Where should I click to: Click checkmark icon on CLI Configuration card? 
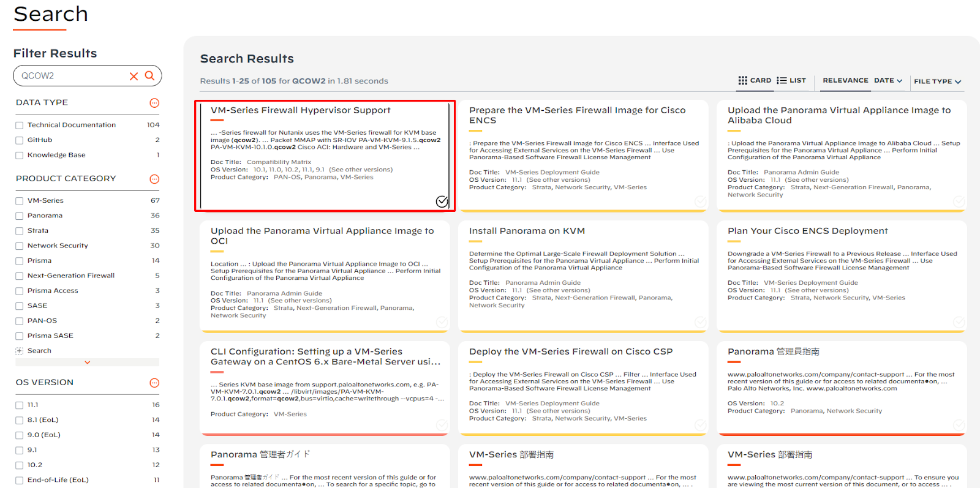coord(442,425)
